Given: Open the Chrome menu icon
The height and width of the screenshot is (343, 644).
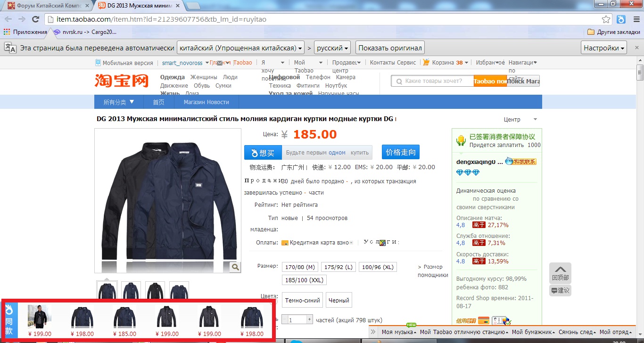Looking at the screenshot, I should pyautogui.click(x=636, y=19).
